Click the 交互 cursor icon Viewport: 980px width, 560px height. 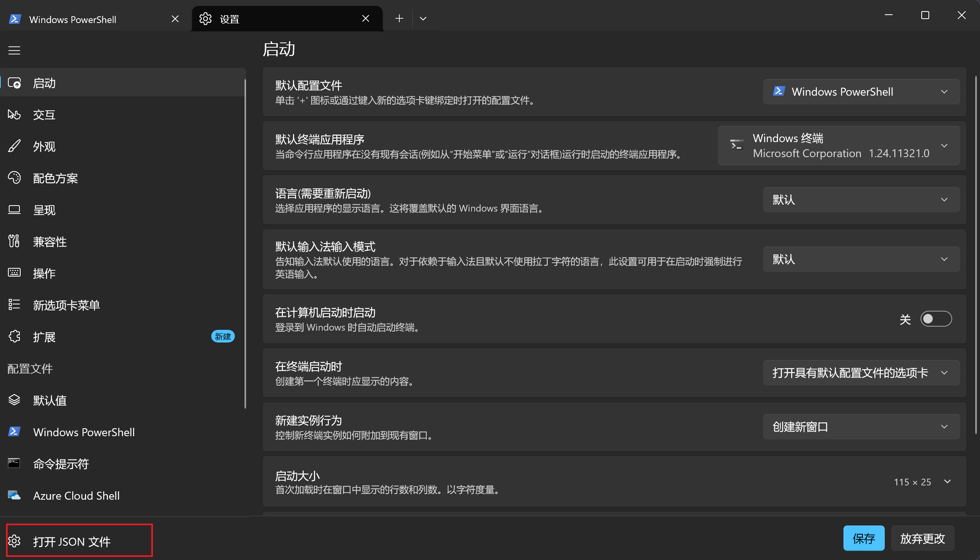click(14, 115)
